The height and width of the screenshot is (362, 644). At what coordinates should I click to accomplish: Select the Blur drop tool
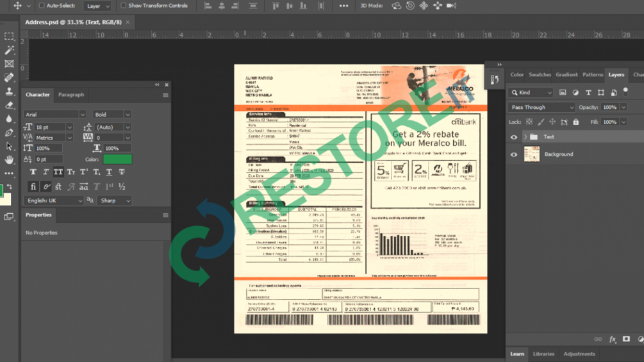pyautogui.click(x=8, y=119)
